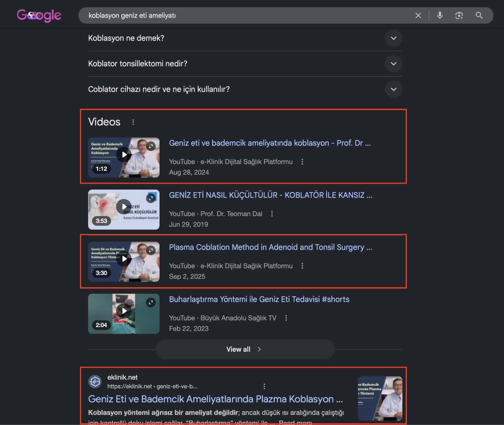The height and width of the screenshot is (425, 504).
Task: Click the 'Aug 28, 2024' date text
Action: coord(189,172)
